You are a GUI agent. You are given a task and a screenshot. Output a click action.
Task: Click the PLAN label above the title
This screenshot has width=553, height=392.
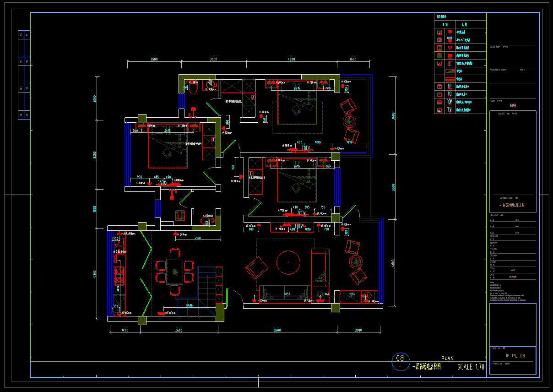[447, 358]
